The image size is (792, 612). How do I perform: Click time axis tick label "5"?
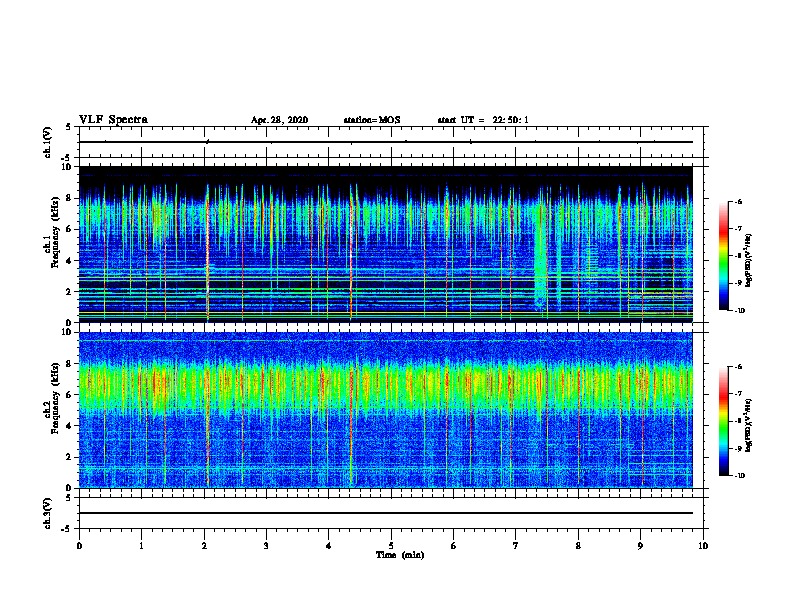[x=391, y=546]
